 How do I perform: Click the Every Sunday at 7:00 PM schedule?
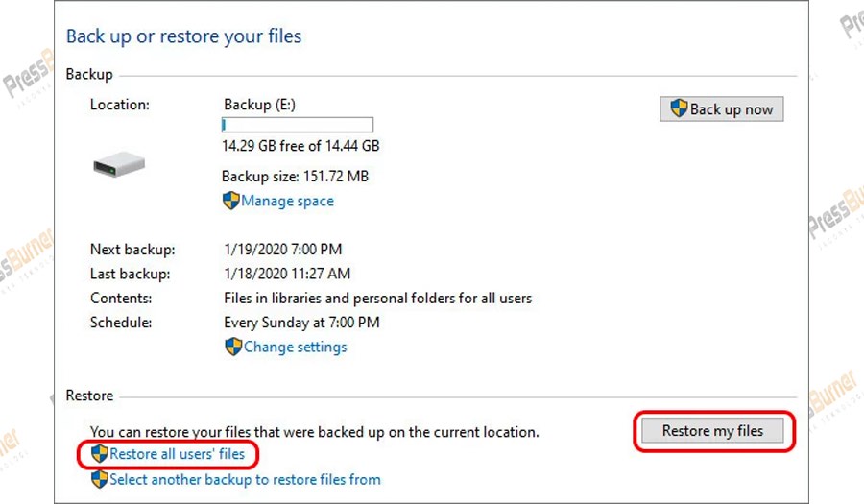coord(301,323)
